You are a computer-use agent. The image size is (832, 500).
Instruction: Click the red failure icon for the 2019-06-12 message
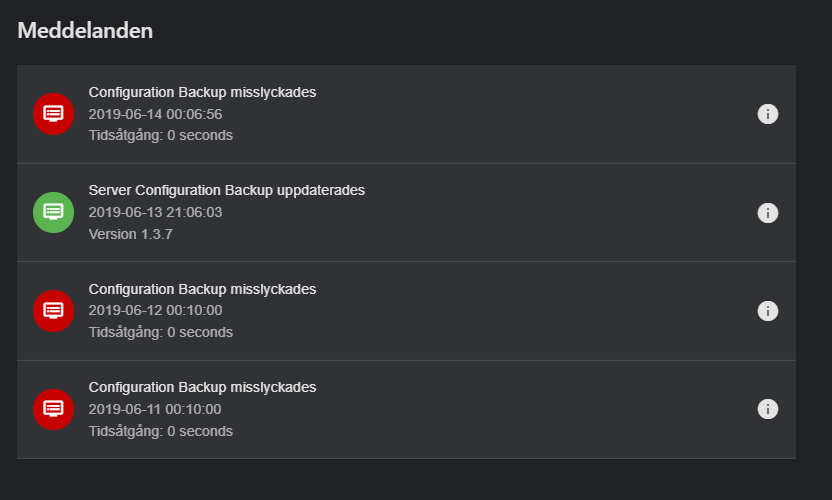(53, 310)
